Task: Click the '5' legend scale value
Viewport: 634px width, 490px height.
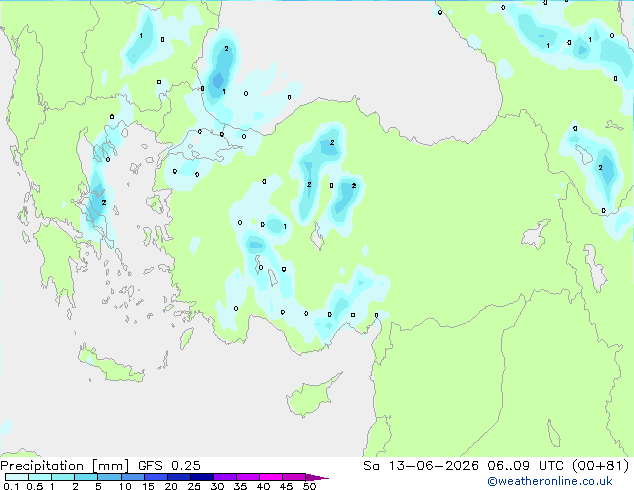Action: point(98,486)
